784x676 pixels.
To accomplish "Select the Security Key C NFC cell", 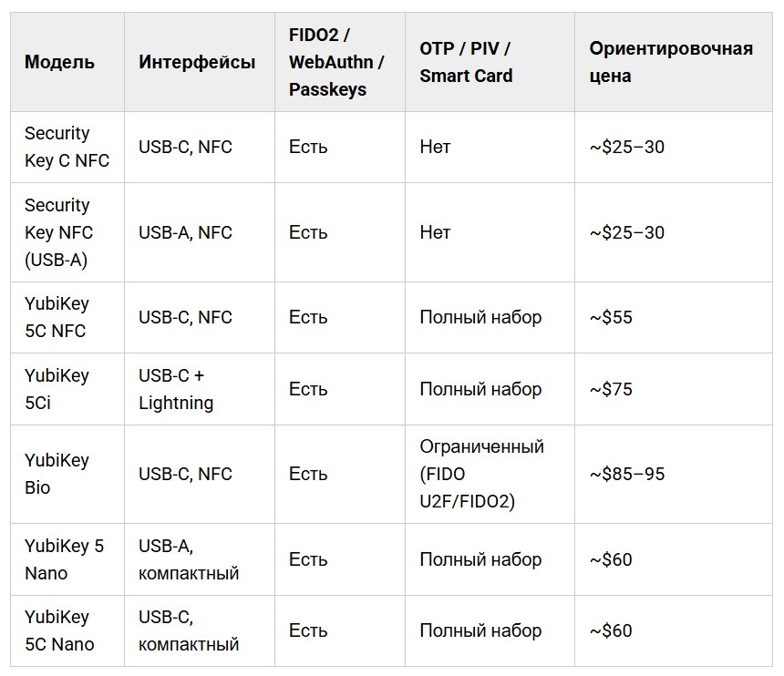I will click(x=67, y=147).
